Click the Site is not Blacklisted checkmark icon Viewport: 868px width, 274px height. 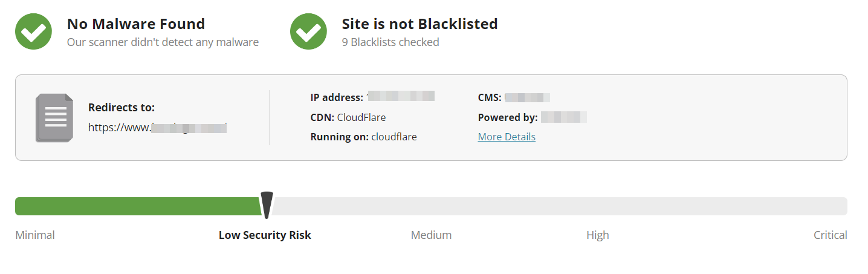point(308,31)
